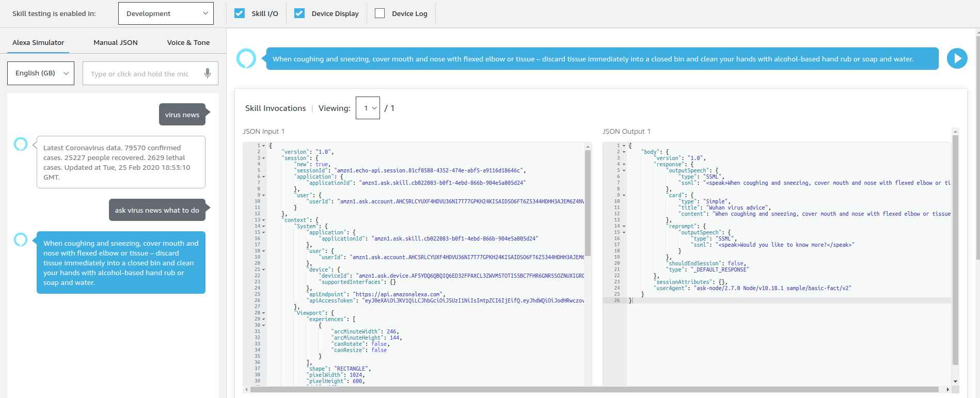
Task: Open the English (GB) language dropdown
Action: click(41, 73)
